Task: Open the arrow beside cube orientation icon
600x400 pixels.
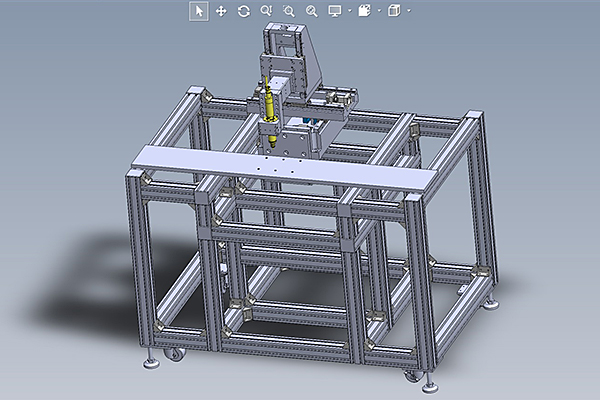Action: [409, 11]
